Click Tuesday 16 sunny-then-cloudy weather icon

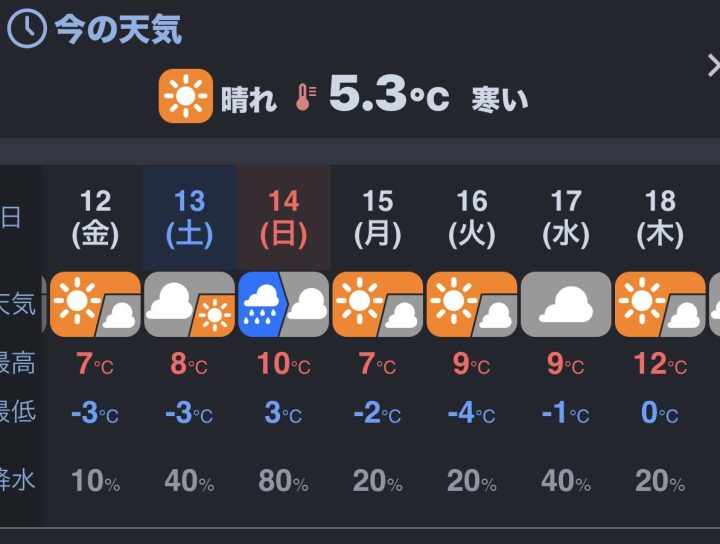(x=471, y=303)
